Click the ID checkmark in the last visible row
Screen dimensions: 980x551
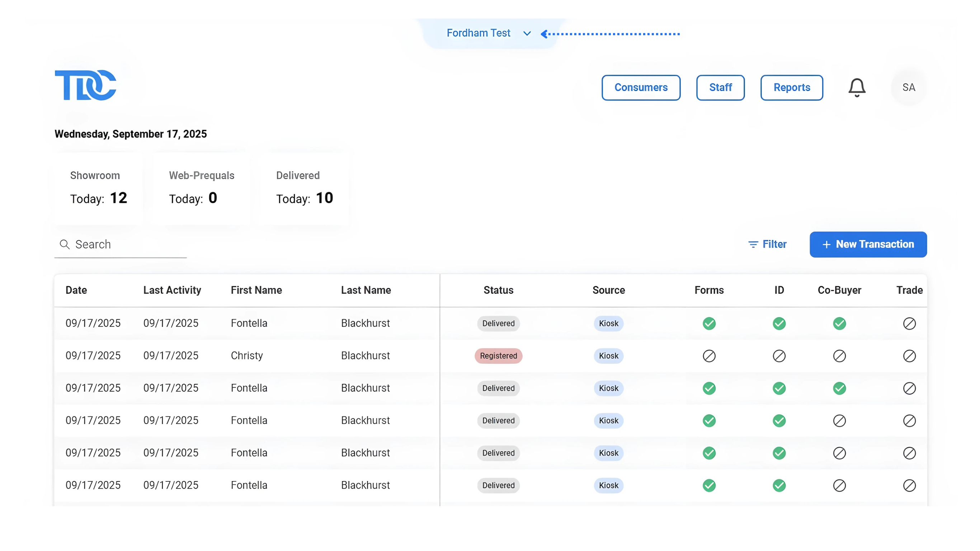(779, 485)
